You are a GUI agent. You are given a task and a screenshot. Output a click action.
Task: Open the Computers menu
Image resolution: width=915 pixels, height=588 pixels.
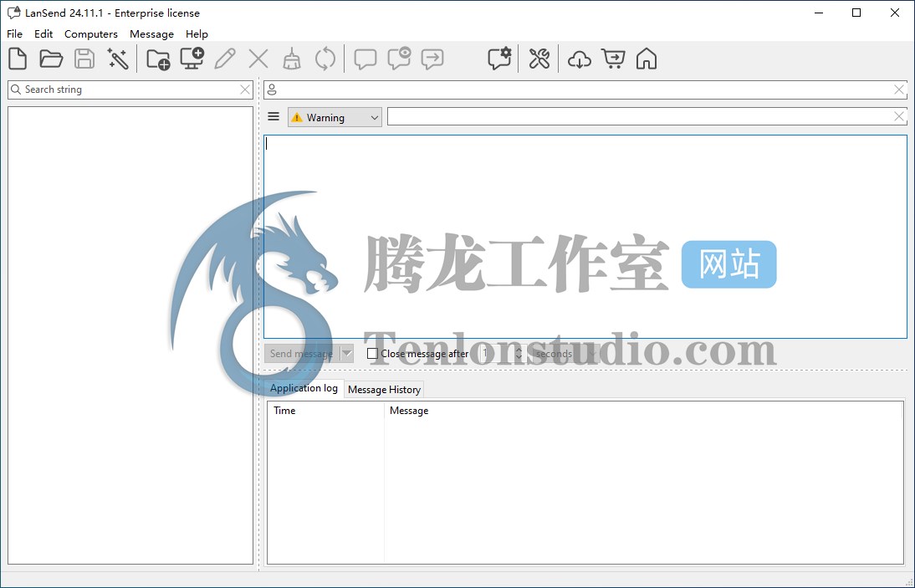90,34
